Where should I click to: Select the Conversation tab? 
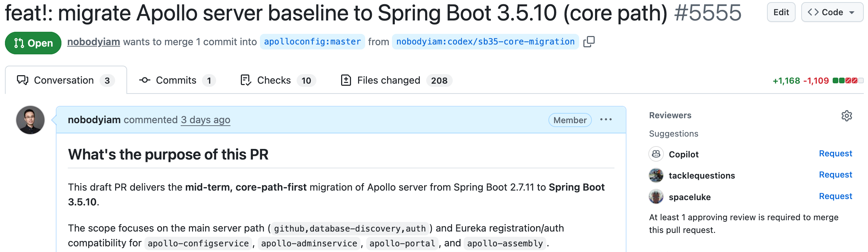pyautogui.click(x=65, y=80)
